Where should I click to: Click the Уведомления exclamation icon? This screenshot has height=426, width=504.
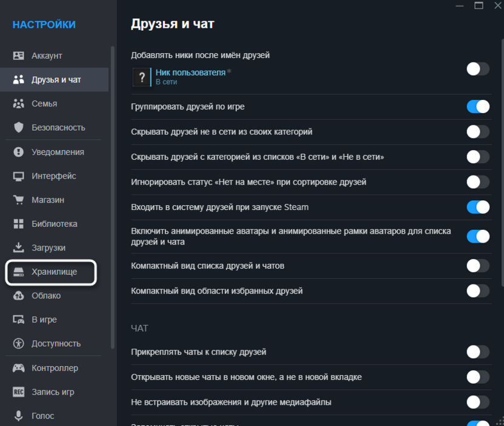pos(18,152)
